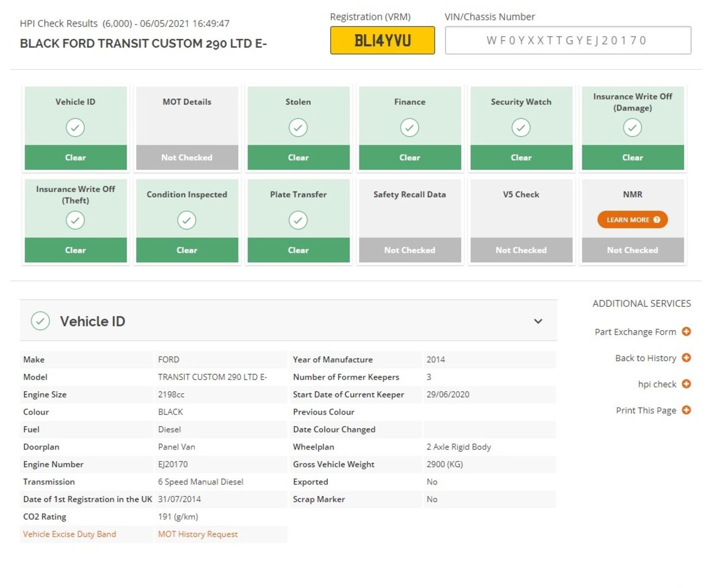The image size is (717, 588).
Task: Open the Back to History link
Action: tap(646, 358)
